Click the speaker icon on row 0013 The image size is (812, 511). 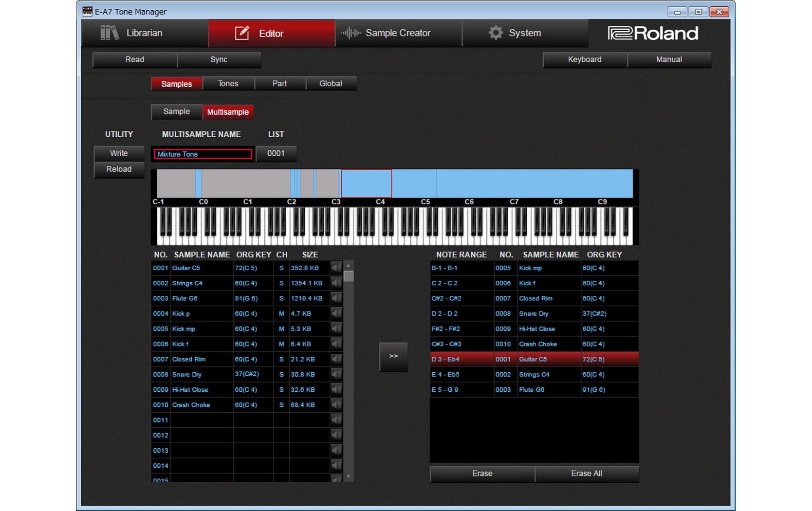(336, 450)
